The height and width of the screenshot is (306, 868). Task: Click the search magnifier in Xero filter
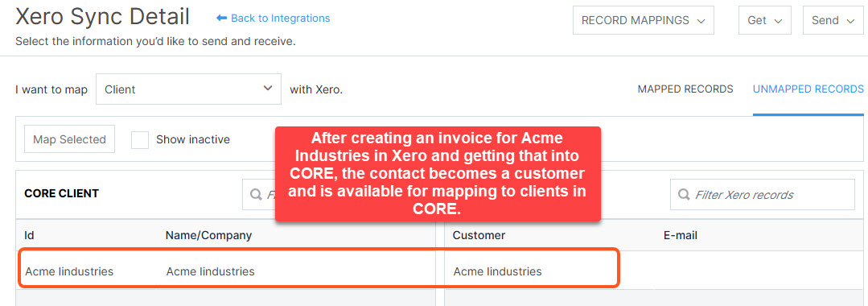(685, 195)
